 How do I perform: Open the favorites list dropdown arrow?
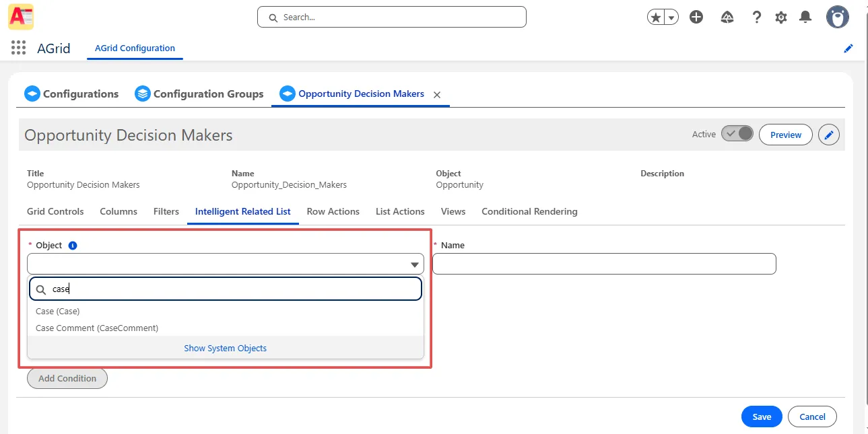pos(671,17)
